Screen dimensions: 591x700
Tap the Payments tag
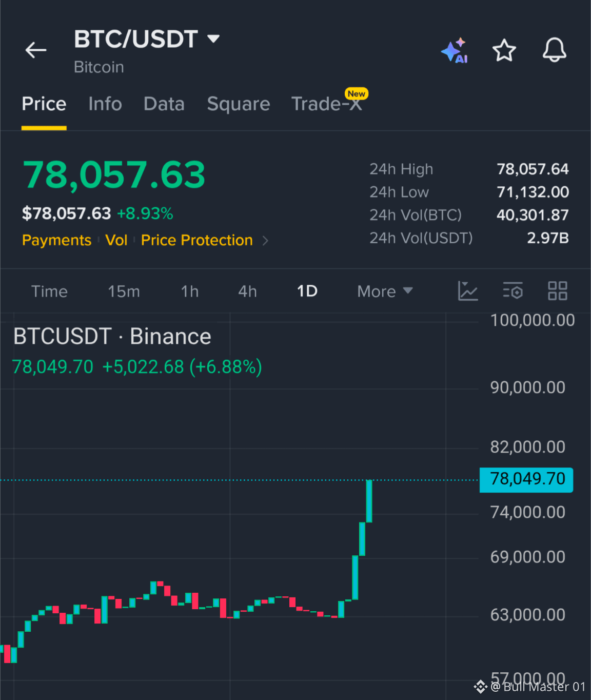[x=56, y=240]
